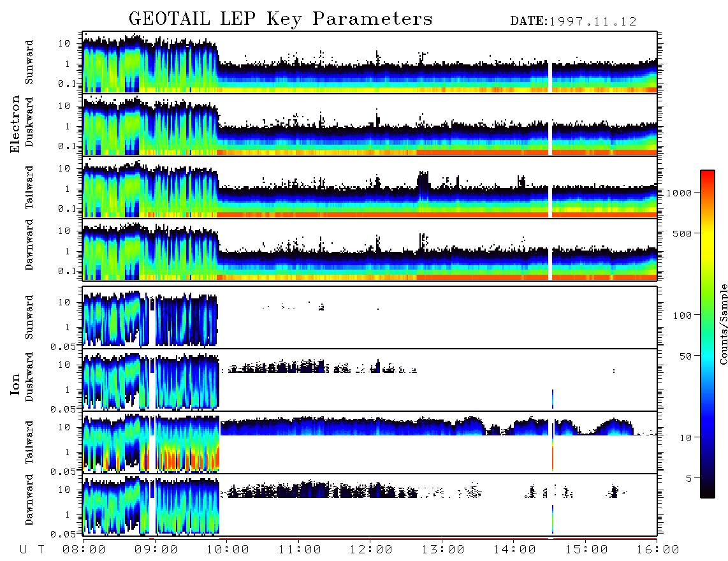
Task: Click the '0.05' tick of Ion Sunward panel
Action: [64, 346]
